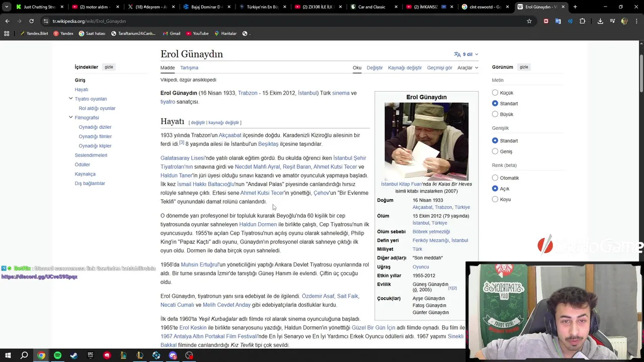Open the tab search dropdown arrow

[7, 7]
